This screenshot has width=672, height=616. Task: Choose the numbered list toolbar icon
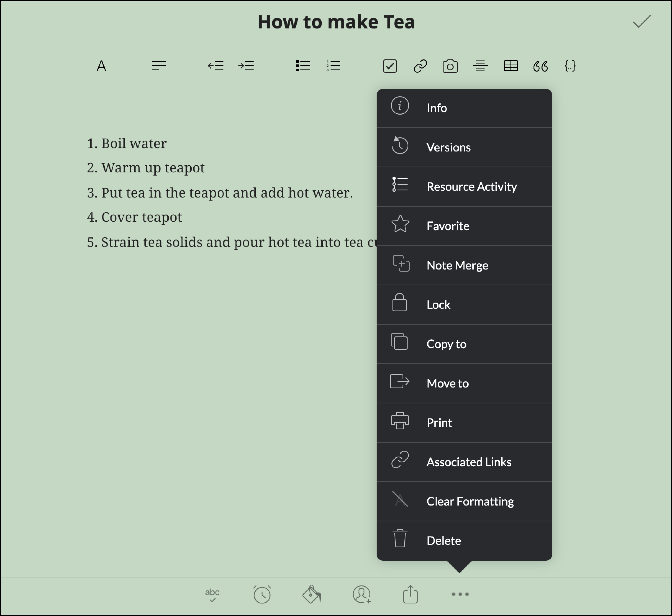(333, 66)
